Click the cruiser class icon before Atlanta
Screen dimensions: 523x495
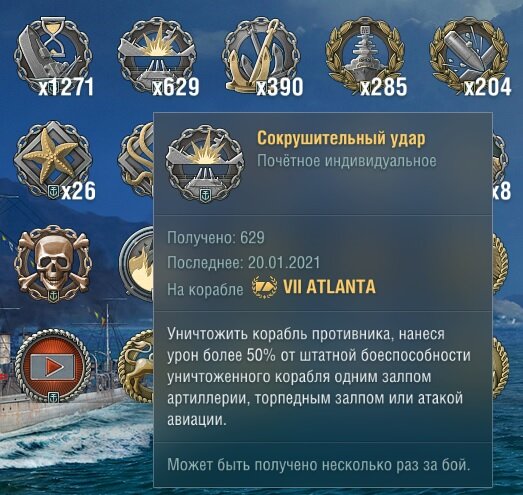click(264, 287)
